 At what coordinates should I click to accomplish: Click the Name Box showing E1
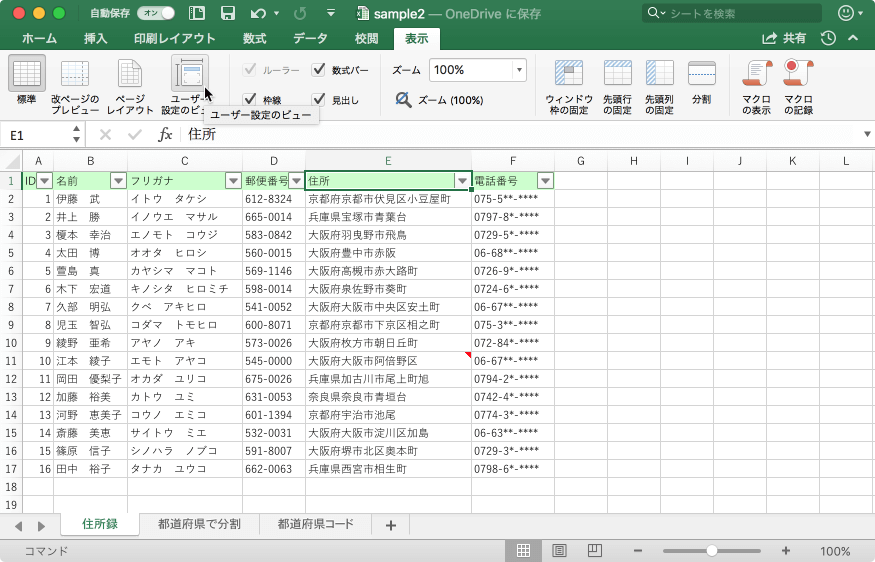tap(36, 135)
